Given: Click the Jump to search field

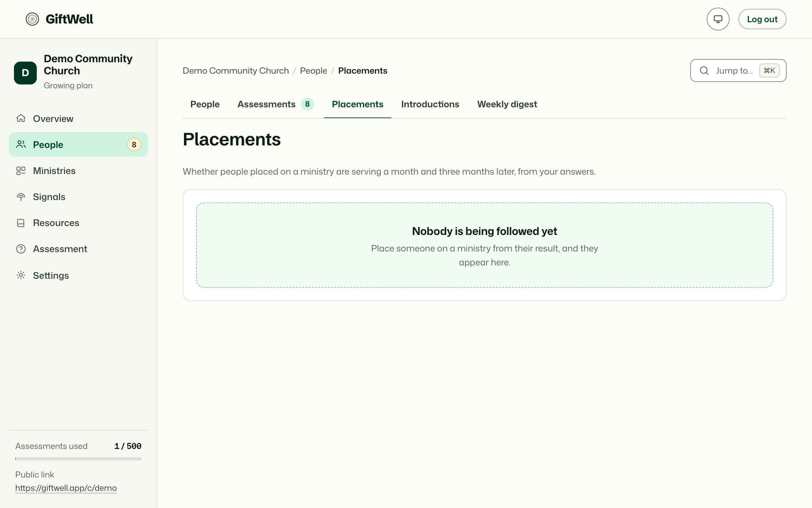Looking at the screenshot, I should click(x=738, y=70).
